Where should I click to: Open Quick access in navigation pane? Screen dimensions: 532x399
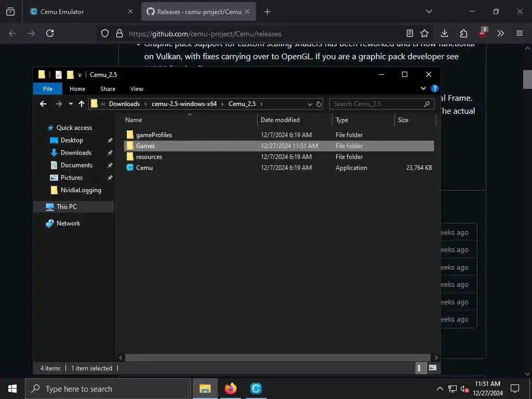coord(74,128)
